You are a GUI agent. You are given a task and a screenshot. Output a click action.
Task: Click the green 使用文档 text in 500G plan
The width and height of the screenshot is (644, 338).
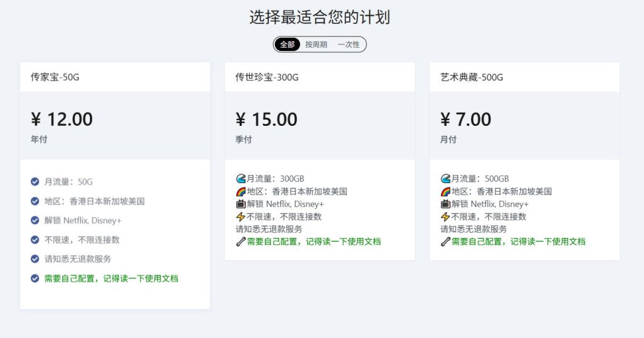pyautogui.click(x=569, y=242)
